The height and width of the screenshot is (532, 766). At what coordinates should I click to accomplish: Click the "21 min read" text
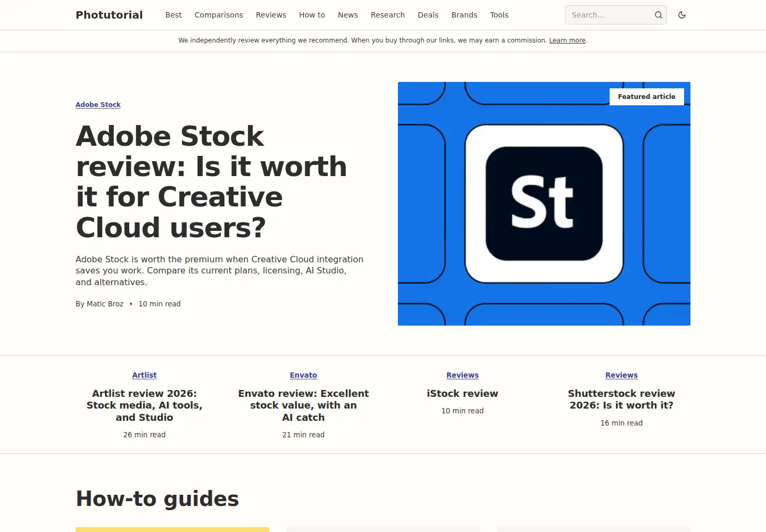303,435
